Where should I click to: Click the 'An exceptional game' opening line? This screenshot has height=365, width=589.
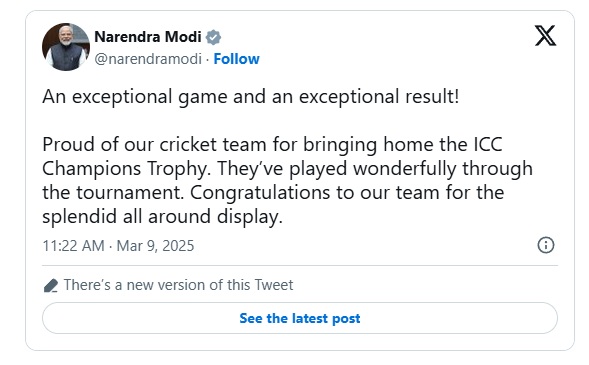(251, 97)
